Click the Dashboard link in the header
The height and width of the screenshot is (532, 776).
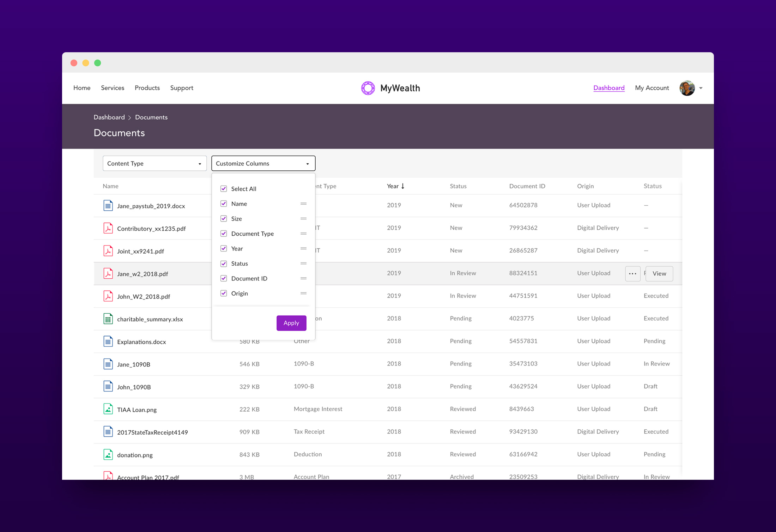coord(609,88)
